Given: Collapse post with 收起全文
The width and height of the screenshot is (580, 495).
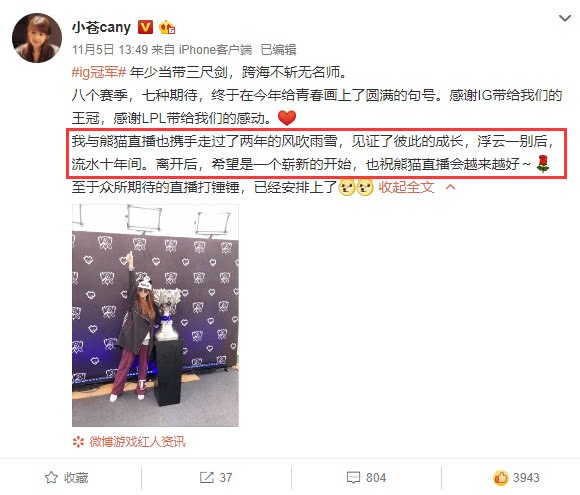Looking at the screenshot, I should (x=406, y=187).
